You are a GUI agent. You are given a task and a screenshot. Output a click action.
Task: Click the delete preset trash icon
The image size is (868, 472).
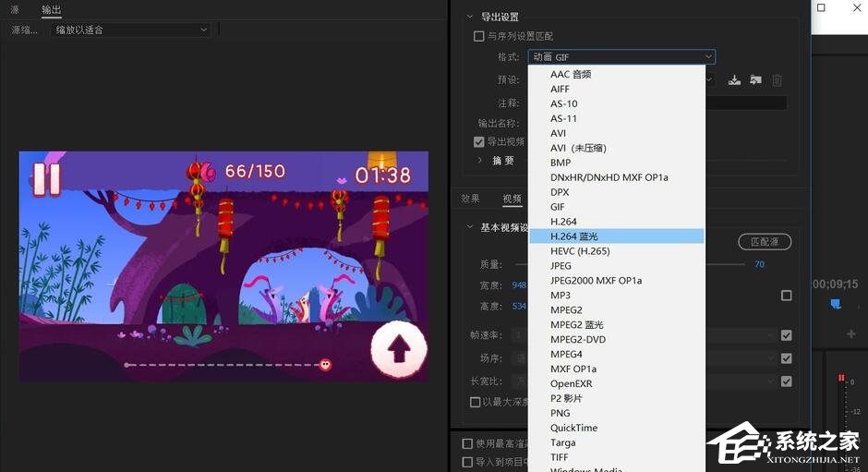(x=778, y=80)
